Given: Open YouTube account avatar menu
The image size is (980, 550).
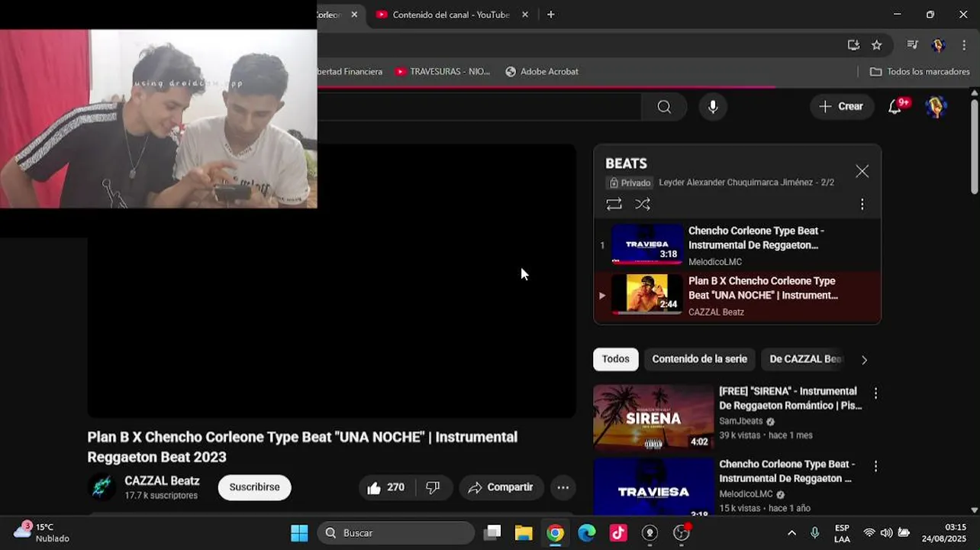Looking at the screenshot, I should (x=936, y=107).
